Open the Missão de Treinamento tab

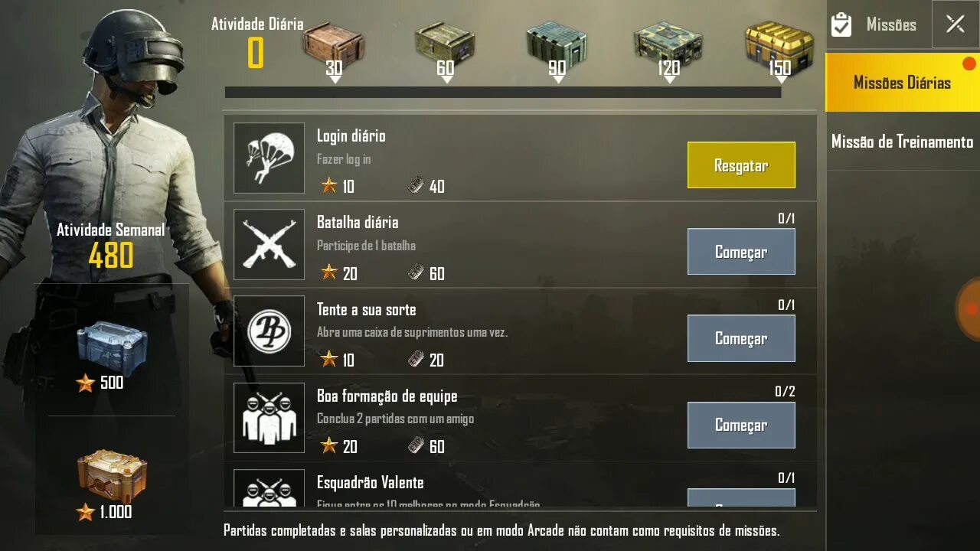point(903,142)
